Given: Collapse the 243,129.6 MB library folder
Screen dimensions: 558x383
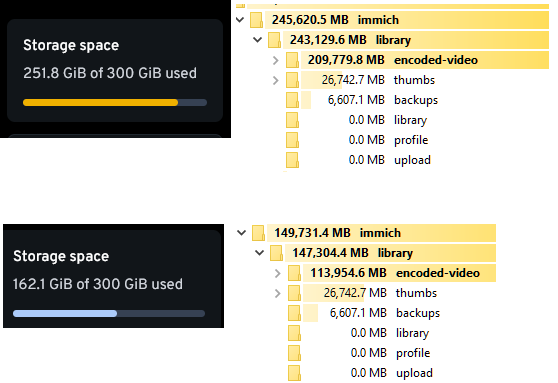Looking at the screenshot, I should pos(258,40).
